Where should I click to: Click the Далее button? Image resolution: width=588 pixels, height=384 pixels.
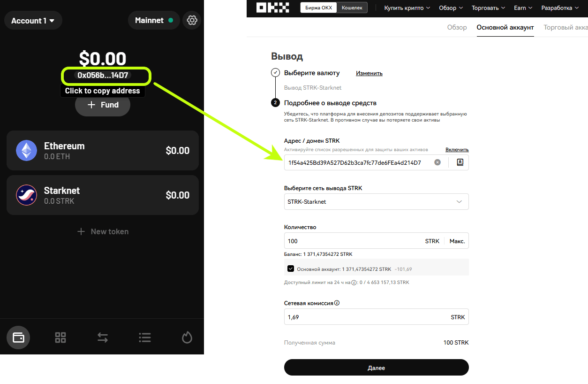pos(376,368)
